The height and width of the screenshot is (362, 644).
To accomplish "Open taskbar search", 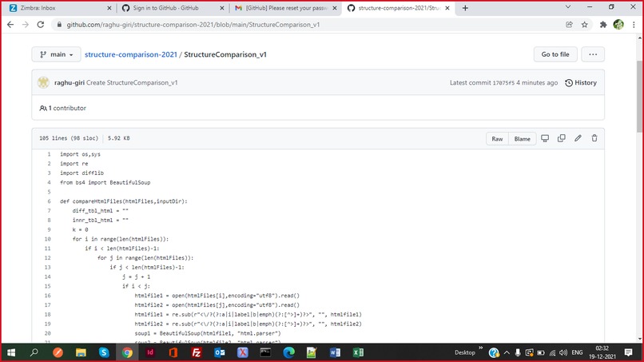I will (x=34, y=352).
